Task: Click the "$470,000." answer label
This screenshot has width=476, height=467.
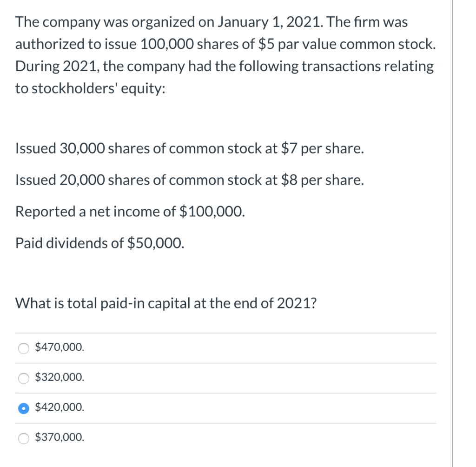Action: tap(60, 347)
